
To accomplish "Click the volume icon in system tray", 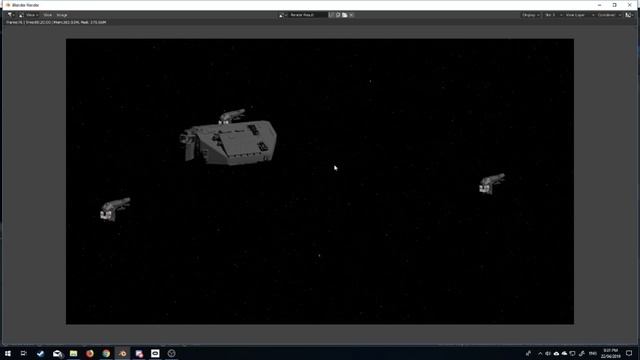I will [x=548, y=353].
